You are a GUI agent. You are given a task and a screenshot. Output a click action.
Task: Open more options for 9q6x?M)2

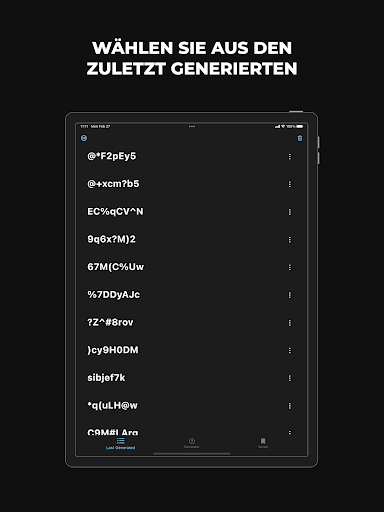(x=290, y=240)
